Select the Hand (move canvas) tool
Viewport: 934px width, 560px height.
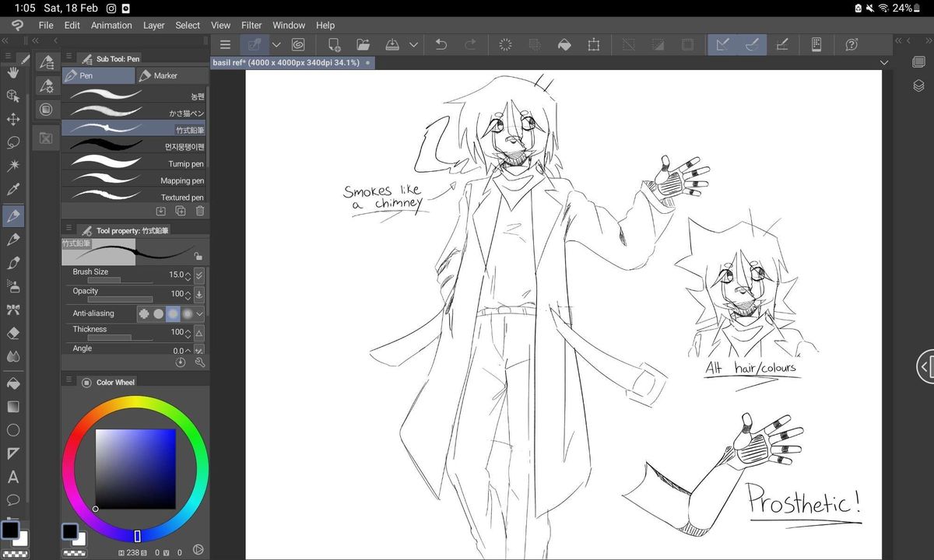pyautogui.click(x=13, y=72)
